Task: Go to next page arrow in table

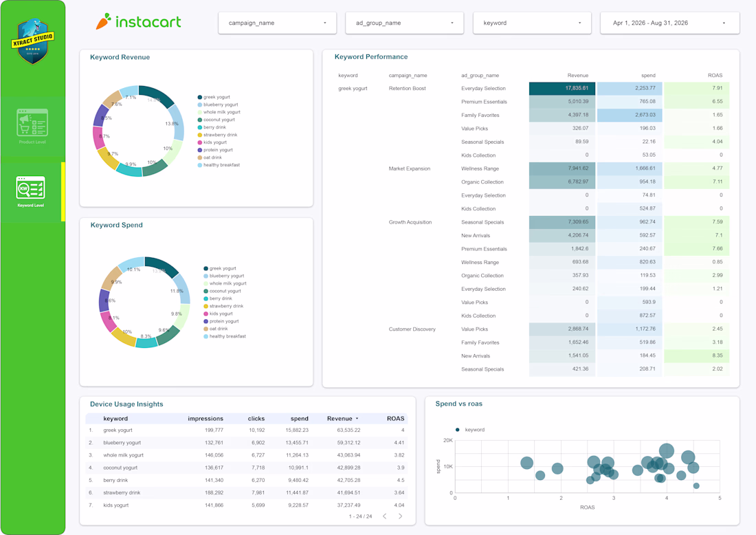Action: (400, 516)
